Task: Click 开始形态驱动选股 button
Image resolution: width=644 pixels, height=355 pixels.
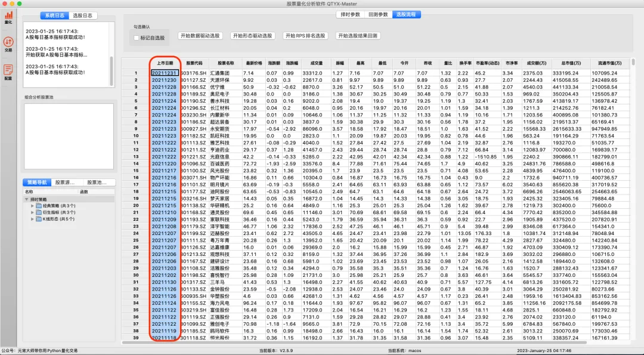Action: [253, 36]
